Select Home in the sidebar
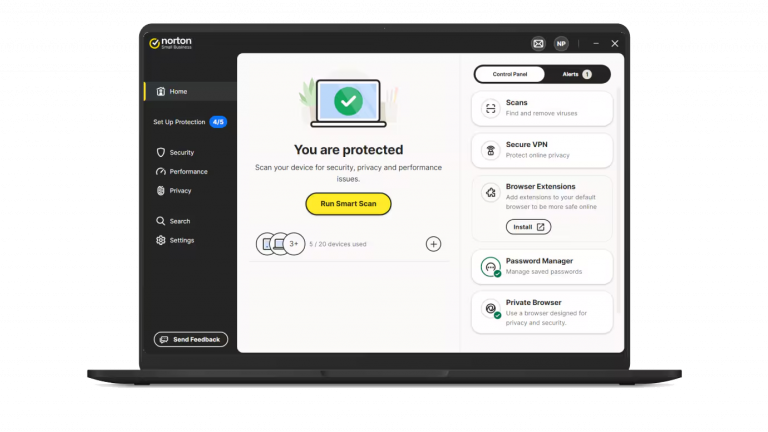The image size is (768, 432). [x=178, y=91]
